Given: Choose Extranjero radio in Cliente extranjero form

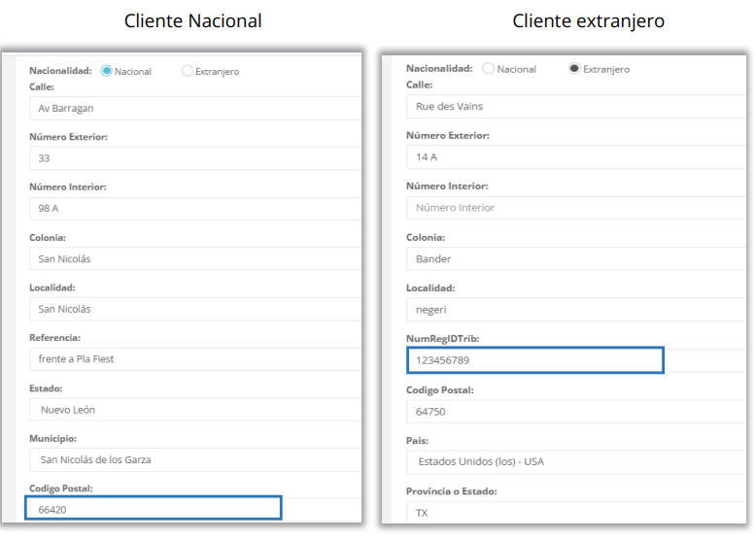Looking at the screenshot, I should coord(574,69).
